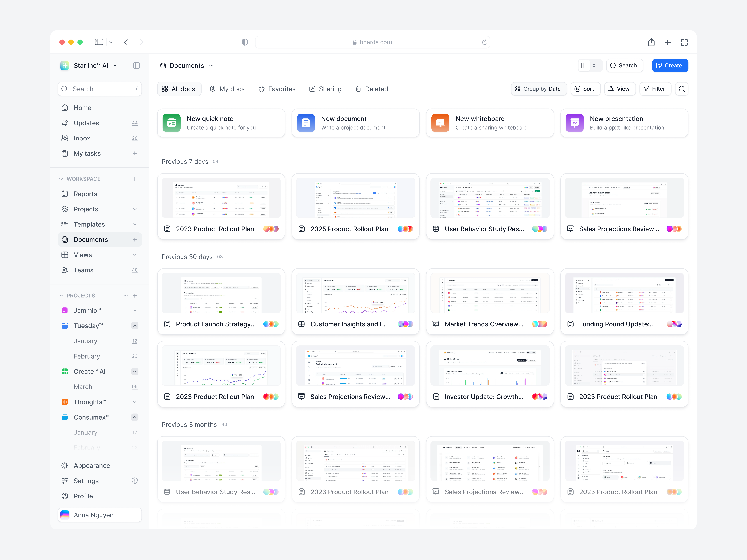
Task: Collapse the PROJECTS section header
Action: [61, 295]
